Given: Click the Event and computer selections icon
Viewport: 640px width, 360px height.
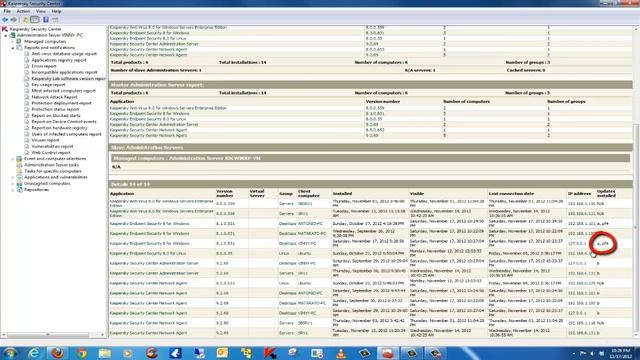Looking at the screenshot, I should [19, 158].
